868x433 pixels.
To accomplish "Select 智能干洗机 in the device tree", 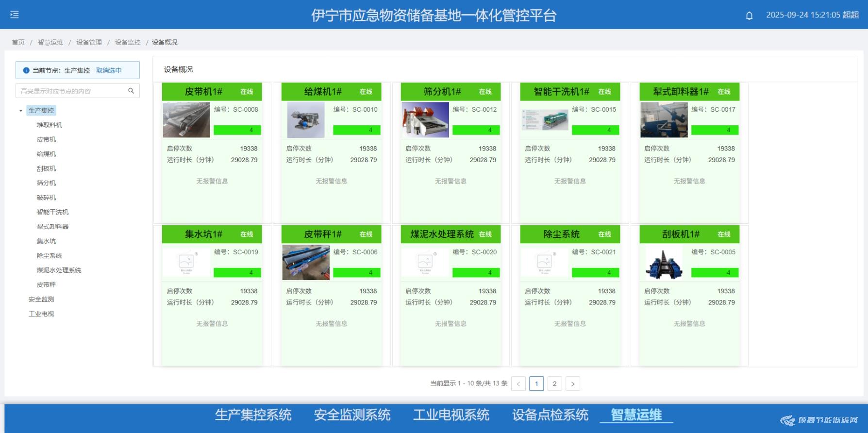I will pyautogui.click(x=52, y=212).
